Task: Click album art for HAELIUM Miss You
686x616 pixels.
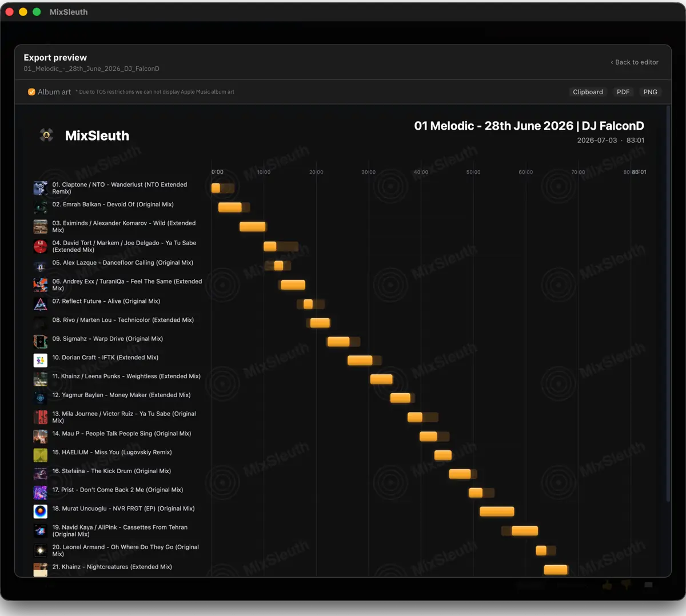Action: 40,455
